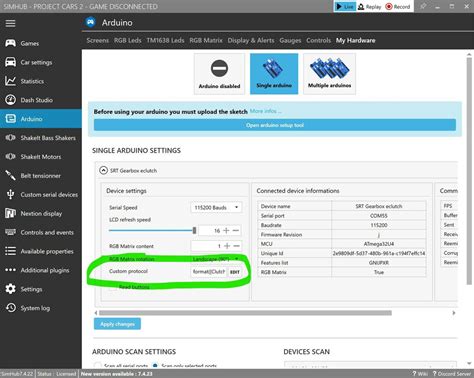The width and height of the screenshot is (474, 378).
Task: Switch to RGB Leds tab
Action: click(x=128, y=40)
